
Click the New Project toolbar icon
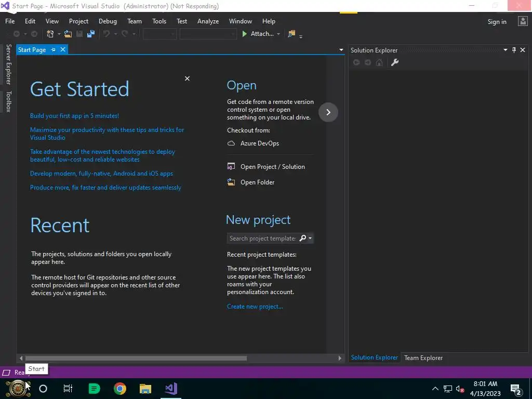click(x=50, y=34)
